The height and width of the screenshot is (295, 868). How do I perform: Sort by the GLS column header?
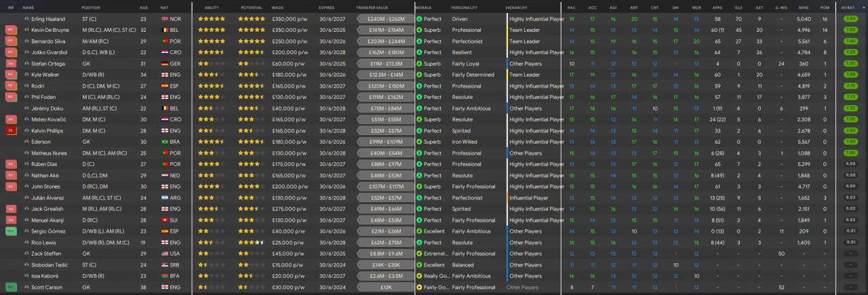pyautogui.click(x=738, y=7)
